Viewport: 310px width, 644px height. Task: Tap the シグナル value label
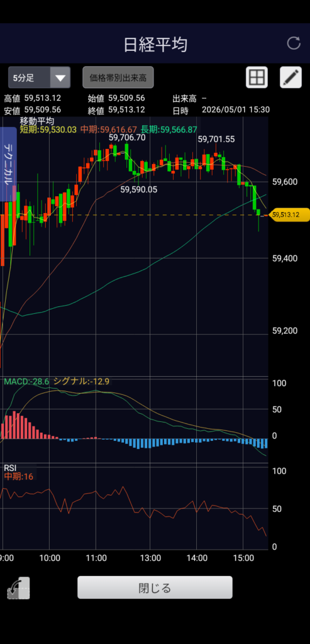81,382
